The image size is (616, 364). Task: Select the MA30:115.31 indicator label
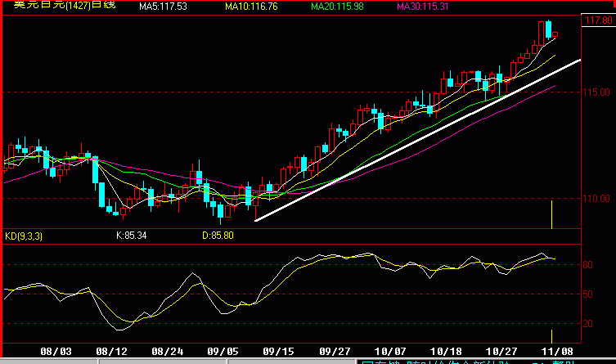(423, 7)
